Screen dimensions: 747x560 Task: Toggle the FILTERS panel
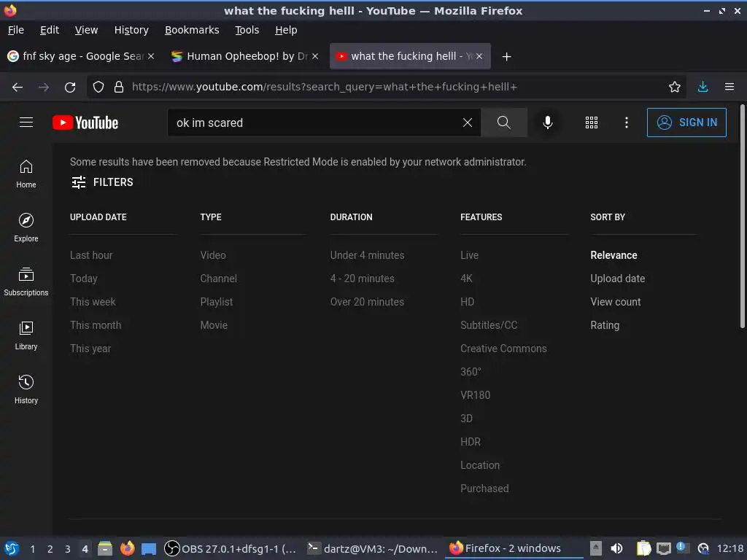pyautogui.click(x=102, y=182)
